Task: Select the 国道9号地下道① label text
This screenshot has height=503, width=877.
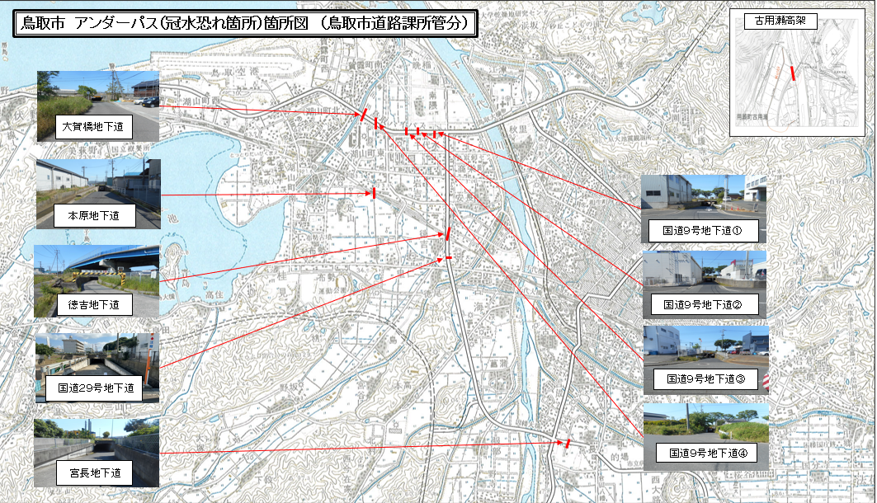Action: point(702,231)
